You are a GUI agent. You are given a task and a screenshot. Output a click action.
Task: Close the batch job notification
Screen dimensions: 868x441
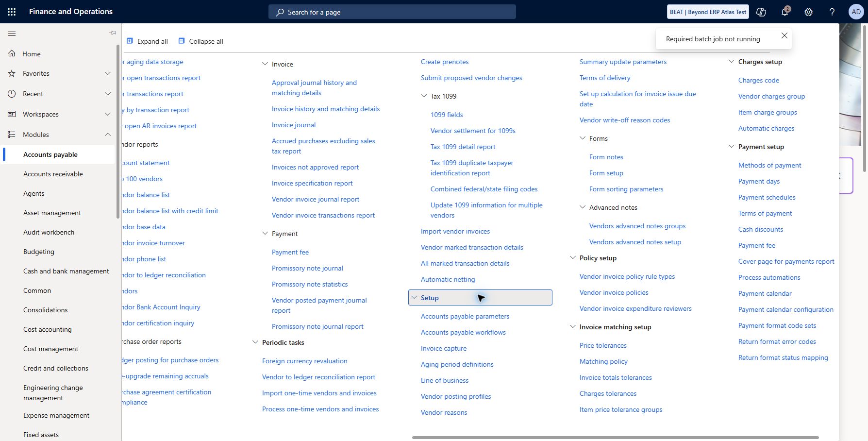click(x=784, y=35)
